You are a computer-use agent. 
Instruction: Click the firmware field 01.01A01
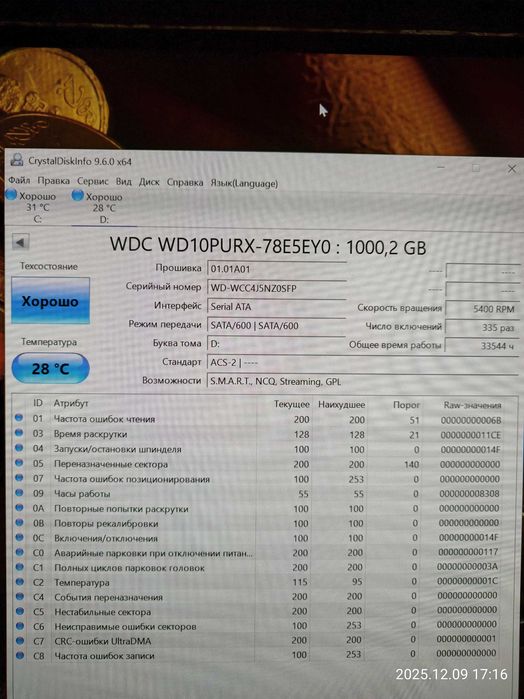tap(276, 269)
